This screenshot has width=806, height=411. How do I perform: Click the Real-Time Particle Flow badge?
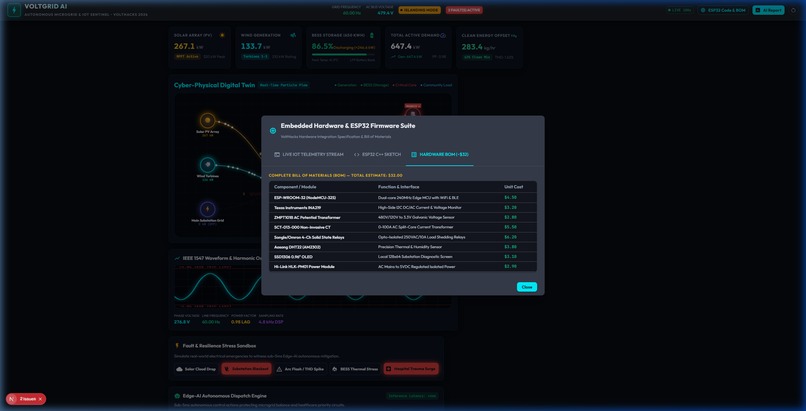tap(284, 85)
